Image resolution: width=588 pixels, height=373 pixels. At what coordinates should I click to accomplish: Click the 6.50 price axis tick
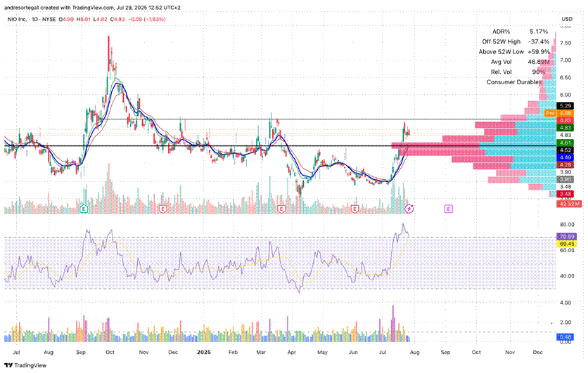tap(565, 78)
